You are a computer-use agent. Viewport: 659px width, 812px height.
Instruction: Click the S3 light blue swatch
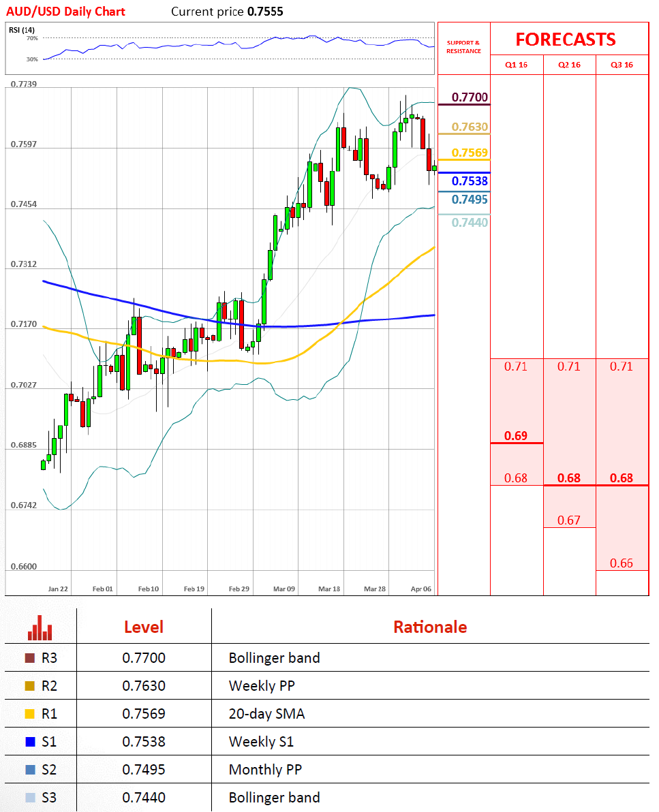[29, 798]
